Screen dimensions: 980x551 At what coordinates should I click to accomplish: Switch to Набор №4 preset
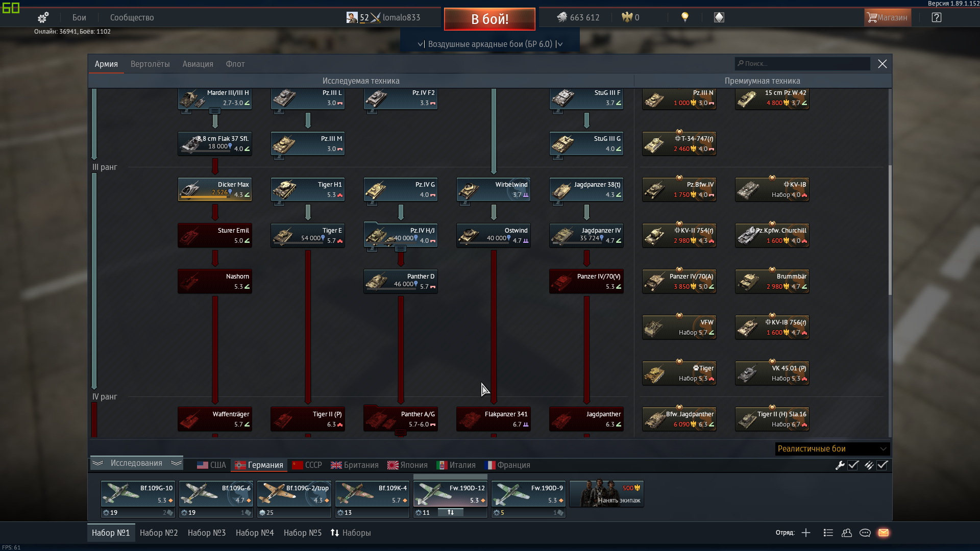pos(255,533)
